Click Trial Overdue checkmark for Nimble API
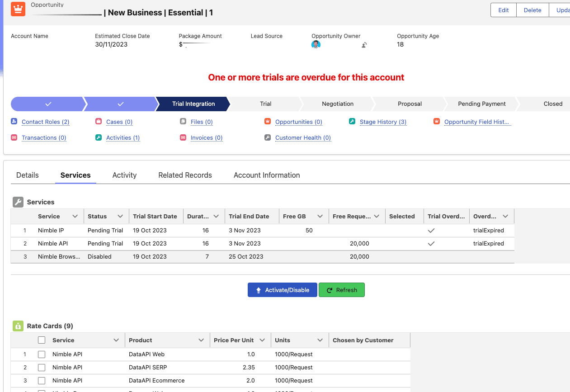The image size is (570, 392). pyautogui.click(x=431, y=243)
